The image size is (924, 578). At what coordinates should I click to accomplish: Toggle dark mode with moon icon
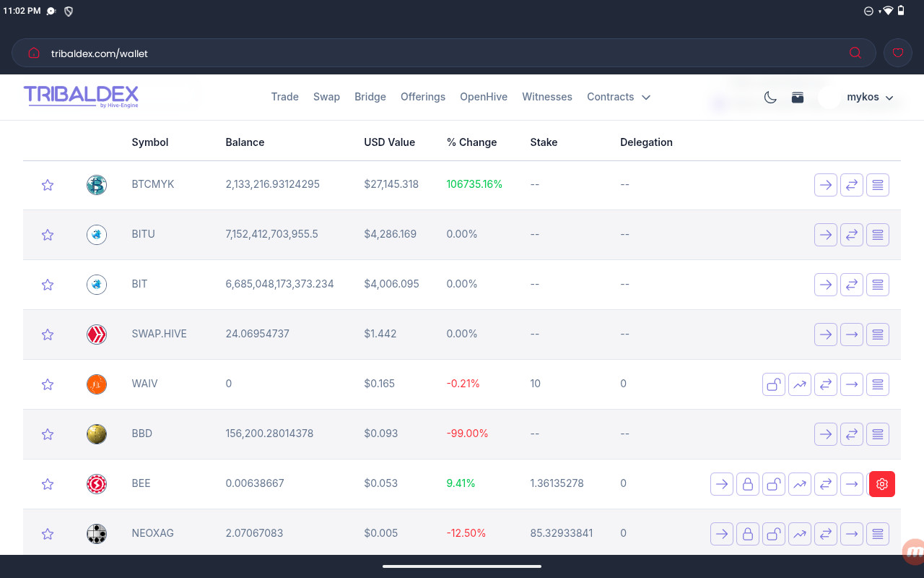(770, 98)
